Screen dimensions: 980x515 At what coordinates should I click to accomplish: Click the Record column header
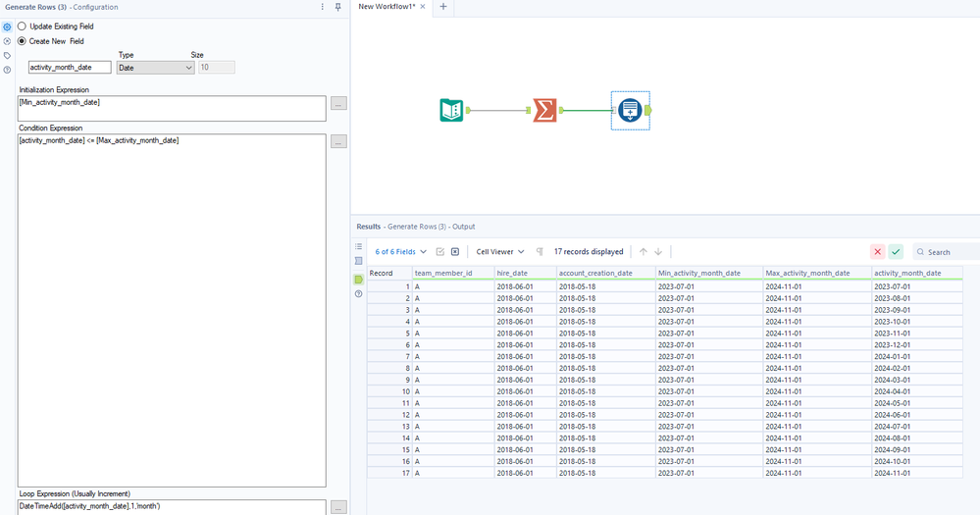(389, 273)
